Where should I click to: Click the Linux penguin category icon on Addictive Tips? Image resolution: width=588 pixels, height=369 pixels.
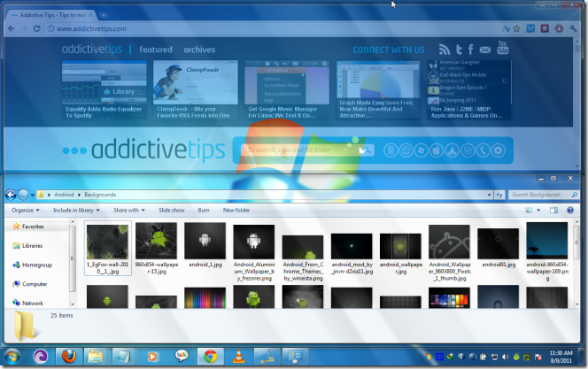(x=453, y=150)
